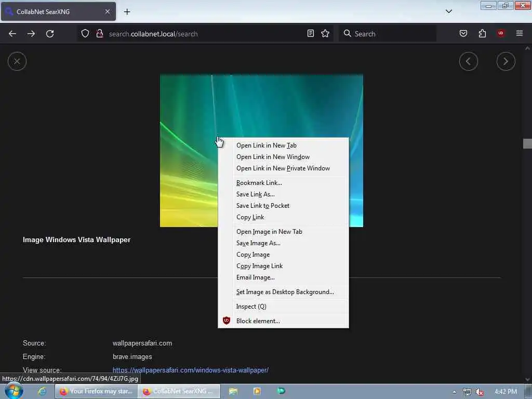Click the wallpapersafari.com source value
The height and width of the screenshot is (399, 532).
pos(142,343)
